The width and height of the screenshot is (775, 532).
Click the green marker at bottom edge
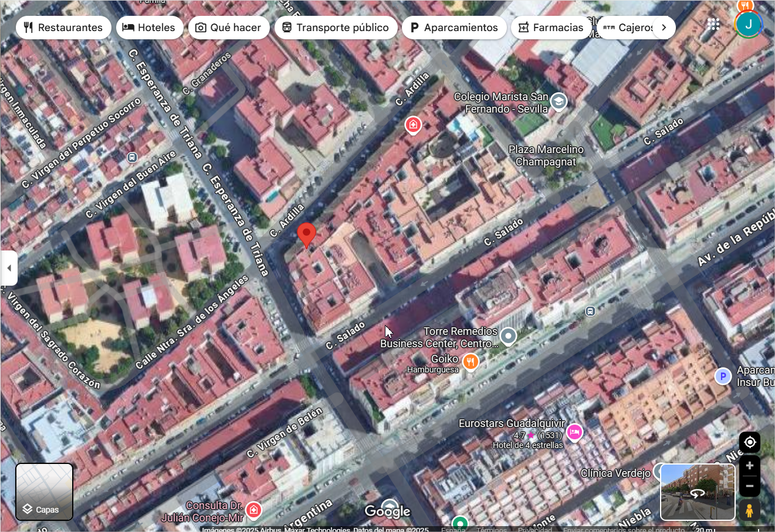[x=461, y=523]
